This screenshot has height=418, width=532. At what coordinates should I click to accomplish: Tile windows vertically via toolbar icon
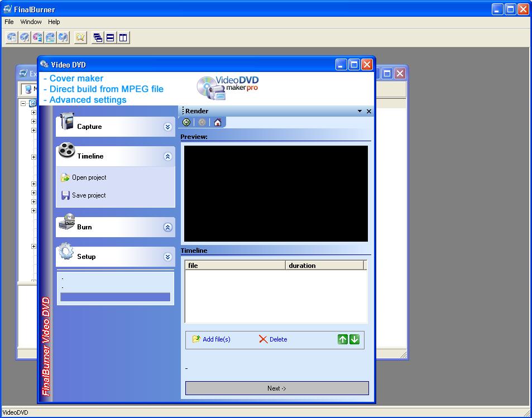[x=123, y=37]
